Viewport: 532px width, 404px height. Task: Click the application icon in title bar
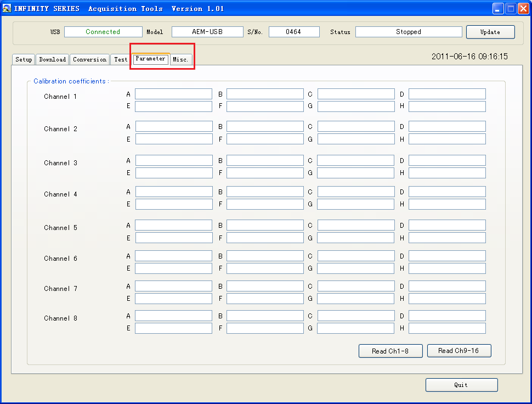click(7, 8)
